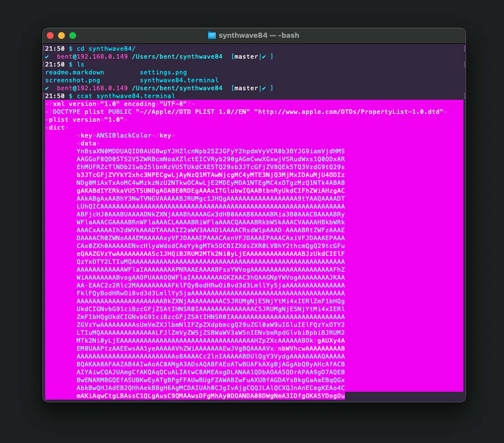The width and height of the screenshot is (504, 443).
Task: Click 'readme.markdown' in ls output
Action: [x=74, y=72]
